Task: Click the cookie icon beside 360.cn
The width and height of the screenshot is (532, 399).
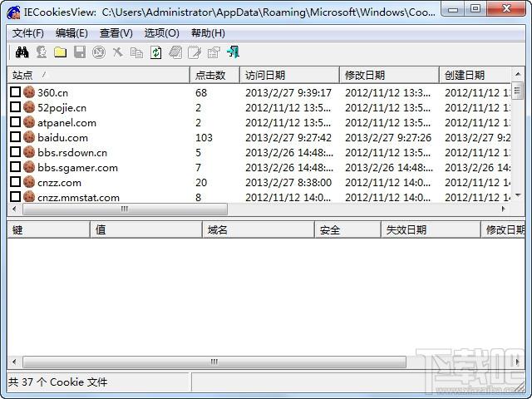Action: tap(29, 92)
